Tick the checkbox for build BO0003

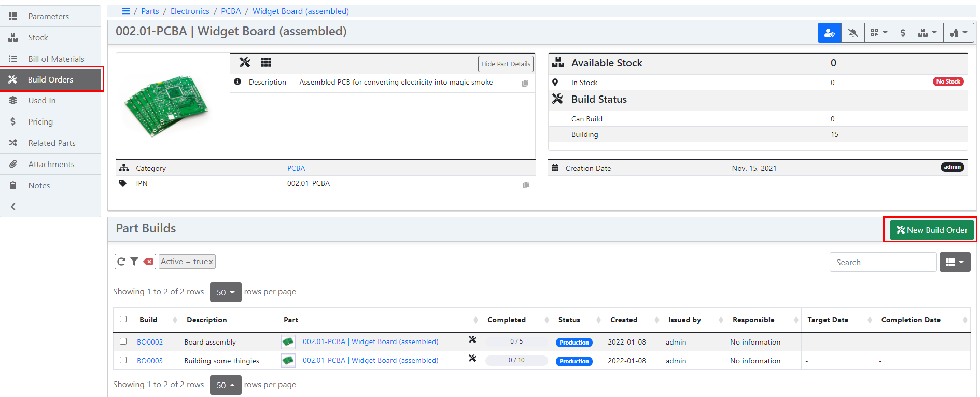[123, 360]
